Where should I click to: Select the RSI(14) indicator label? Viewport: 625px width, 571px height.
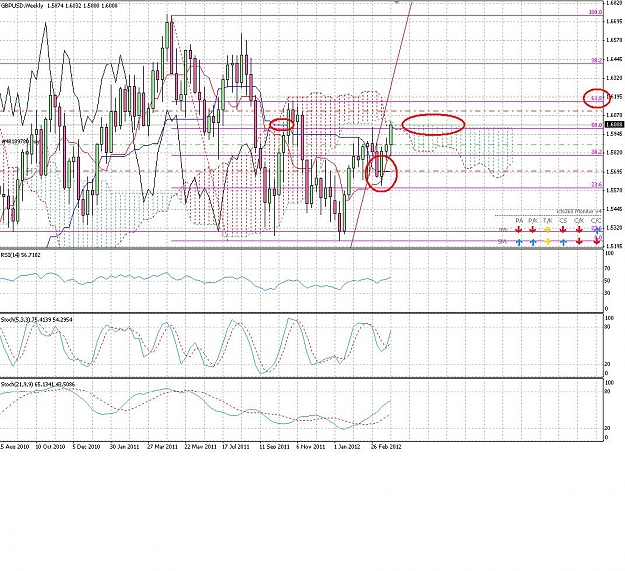tap(20, 254)
